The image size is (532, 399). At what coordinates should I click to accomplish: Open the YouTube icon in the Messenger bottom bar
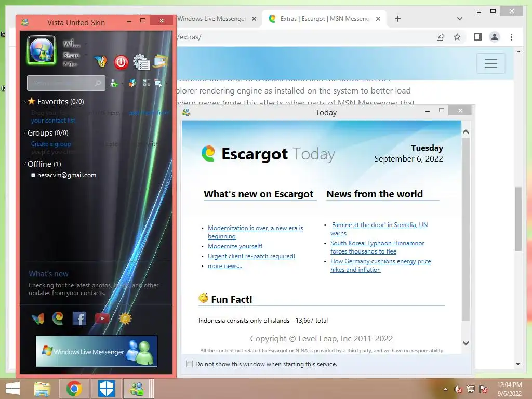tap(102, 318)
